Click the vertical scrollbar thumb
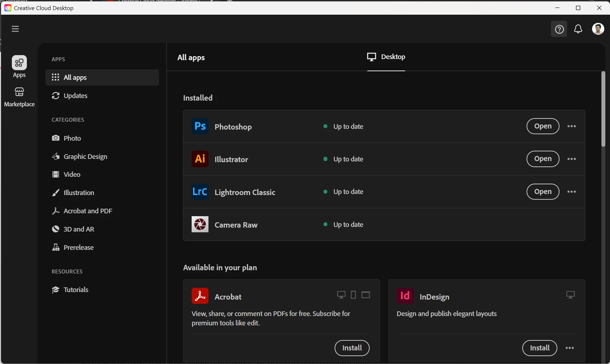The image size is (610, 364). tap(603, 109)
